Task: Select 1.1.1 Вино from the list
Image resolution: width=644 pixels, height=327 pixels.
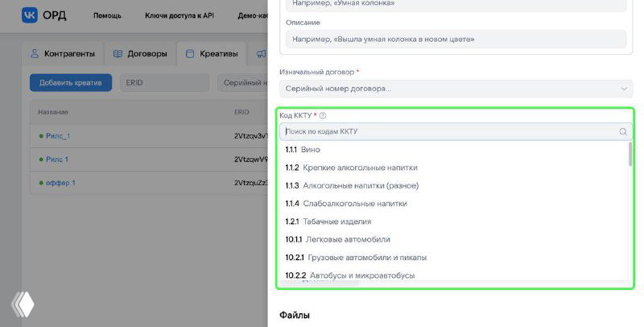Action: (x=303, y=150)
